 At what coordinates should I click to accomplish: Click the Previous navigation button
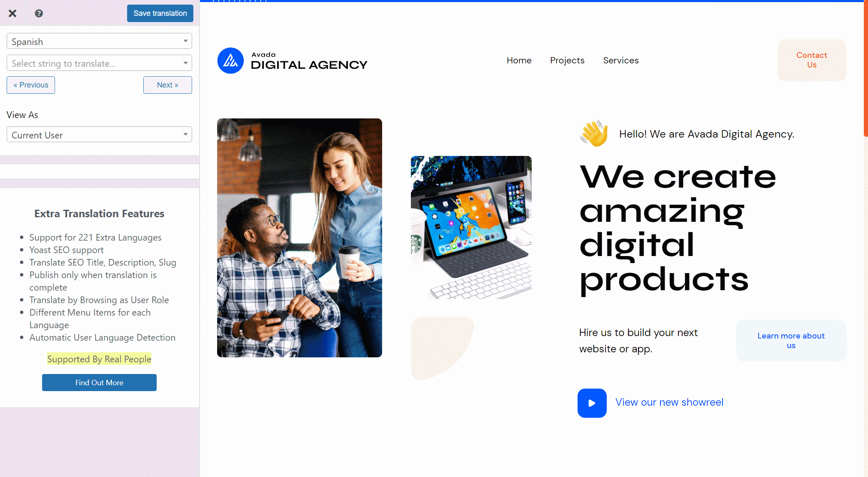[x=30, y=85]
